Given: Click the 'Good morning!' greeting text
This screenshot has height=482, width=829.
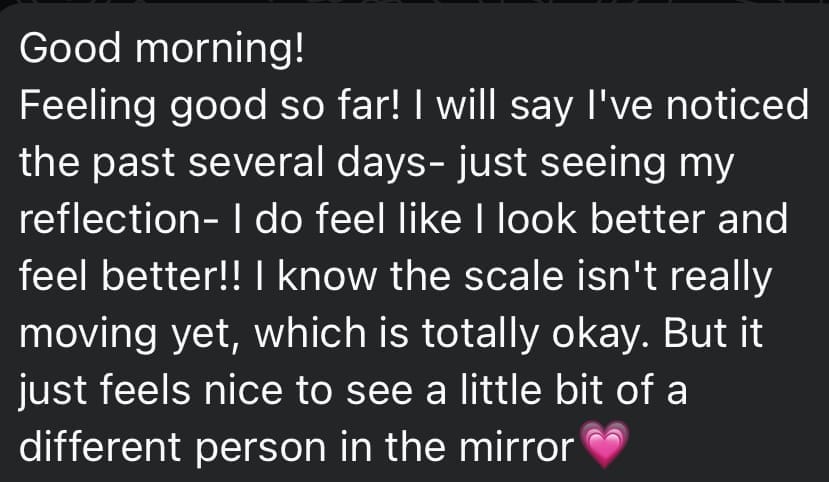Looking at the screenshot, I should pyautogui.click(x=162, y=49).
